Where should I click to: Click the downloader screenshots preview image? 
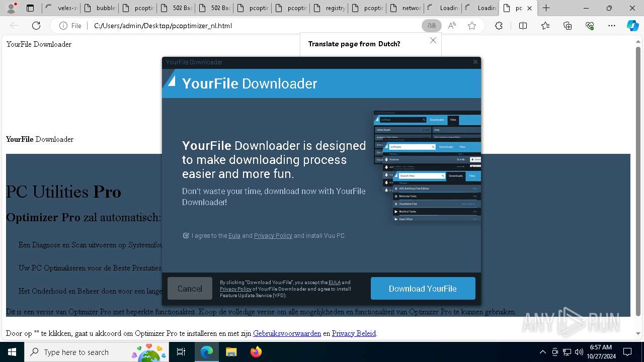[427, 168]
